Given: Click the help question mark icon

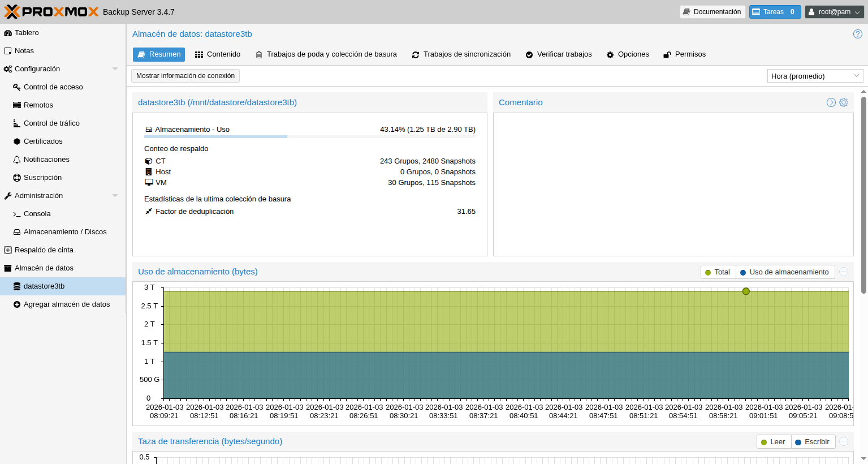Looking at the screenshot, I should [x=857, y=34].
